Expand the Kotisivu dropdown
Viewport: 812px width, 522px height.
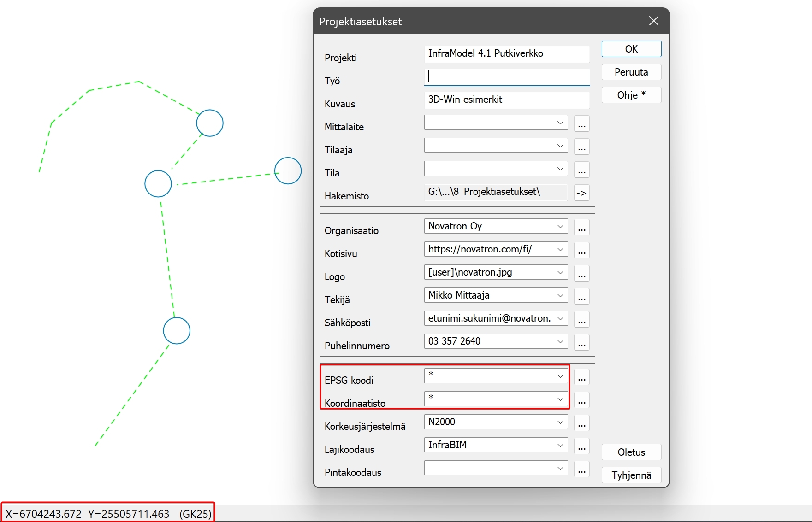560,249
